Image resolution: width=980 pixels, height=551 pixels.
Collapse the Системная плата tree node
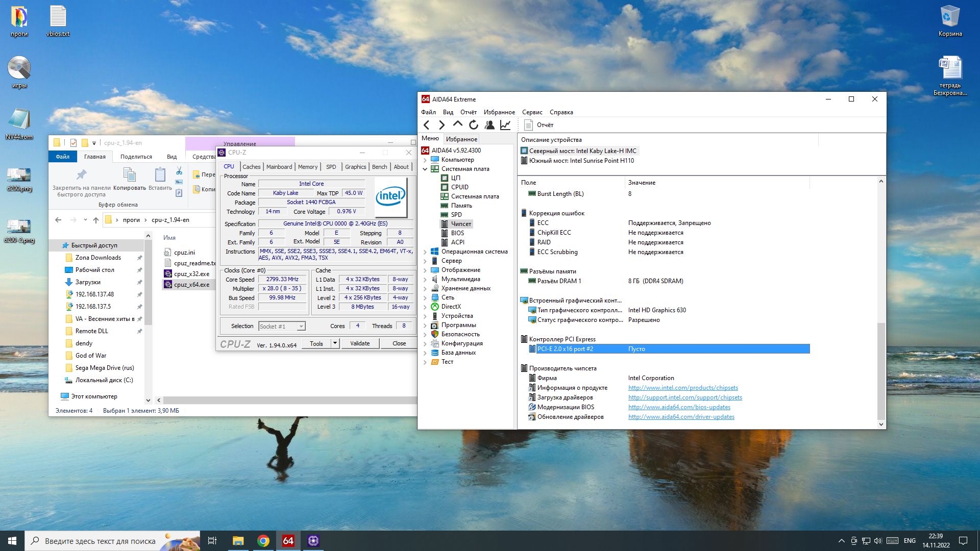click(x=425, y=169)
